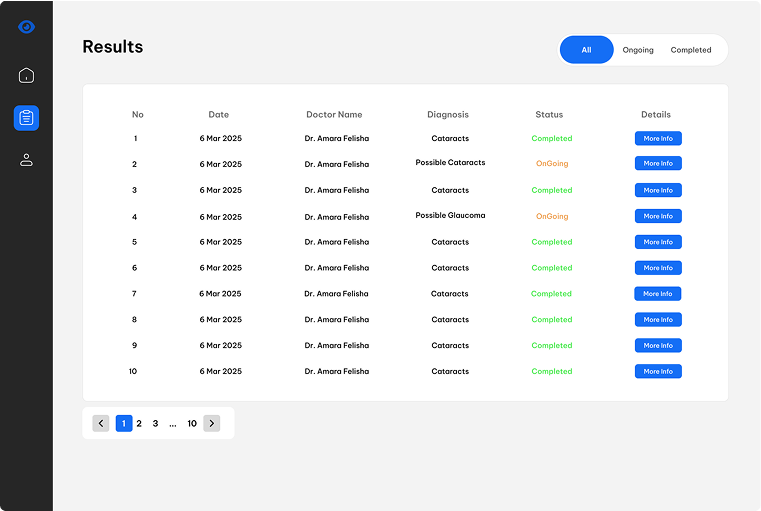Select the clipboard Results sidebar icon
Image resolution: width=761 pixels, height=511 pixels.
pyautogui.click(x=26, y=118)
